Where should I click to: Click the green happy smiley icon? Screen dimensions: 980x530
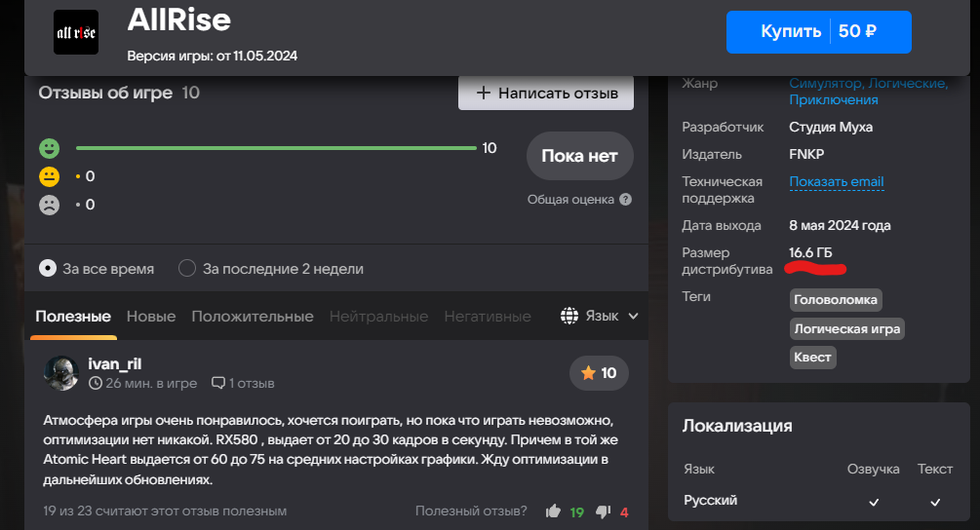(49, 148)
